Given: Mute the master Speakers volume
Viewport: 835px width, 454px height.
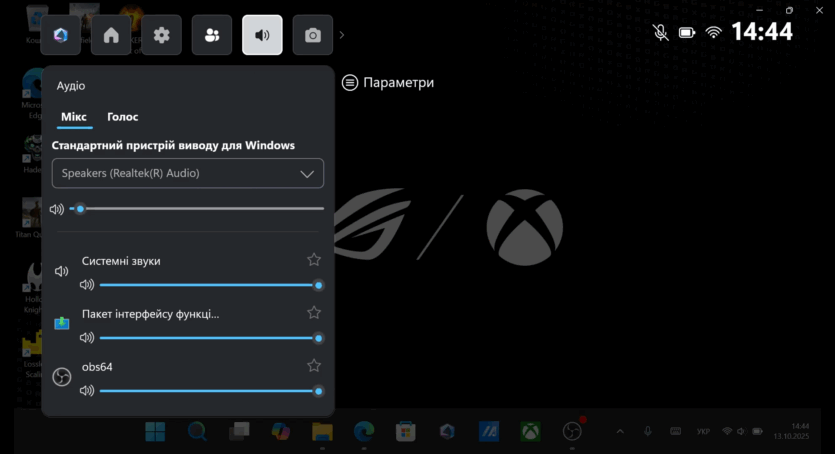Looking at the screenshot, I should pos(57,209).
